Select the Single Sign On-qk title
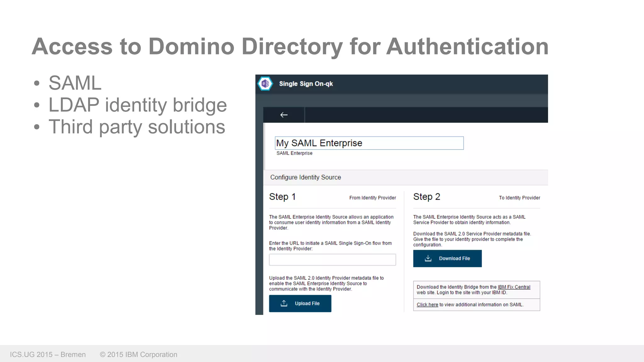 (x=306, y=84)
